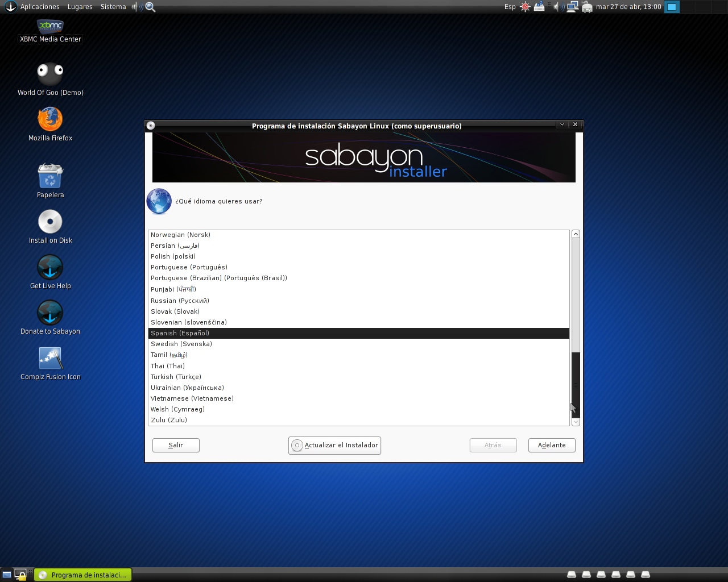Viewport: 728px width, 582px height.
Task: Select Portuguese (Brazilian) language
Action: click(359, 278)
